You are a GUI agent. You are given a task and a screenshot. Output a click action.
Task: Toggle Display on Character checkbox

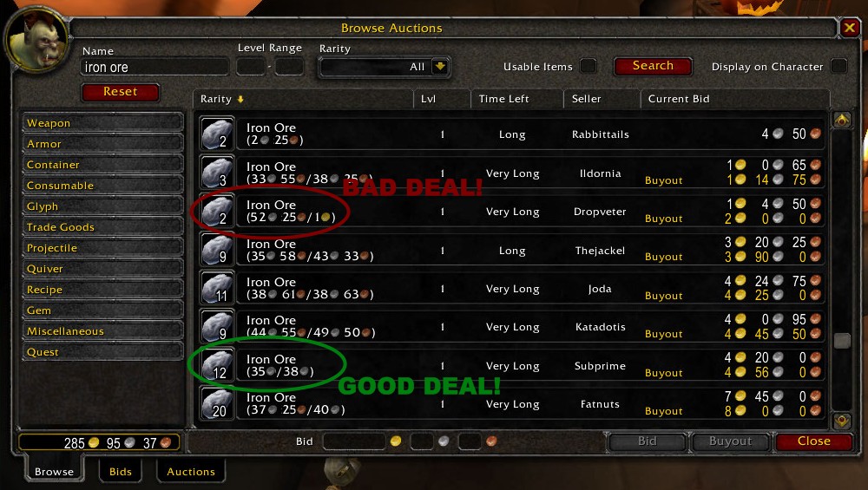(x=838, y=66)
